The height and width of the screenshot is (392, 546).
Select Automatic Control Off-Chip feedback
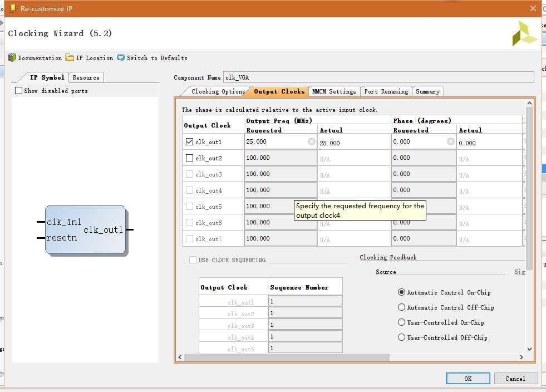click(401, 307)
